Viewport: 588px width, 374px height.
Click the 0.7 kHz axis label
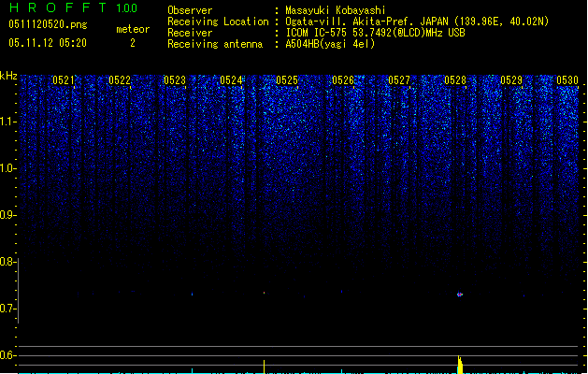tap(7, 309)
